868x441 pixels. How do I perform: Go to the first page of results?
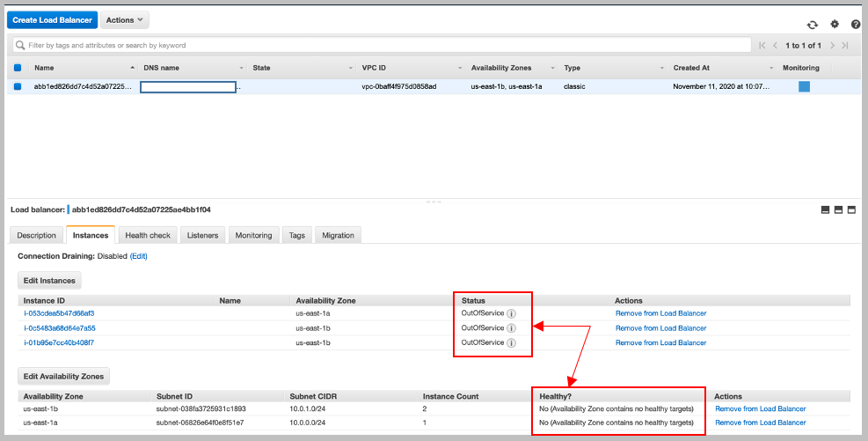tap(762, 46)
